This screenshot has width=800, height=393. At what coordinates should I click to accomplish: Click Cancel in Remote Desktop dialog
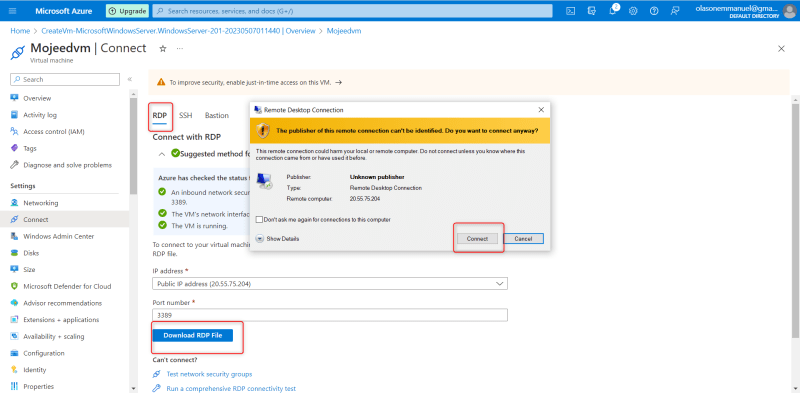(x=523, y=238)
